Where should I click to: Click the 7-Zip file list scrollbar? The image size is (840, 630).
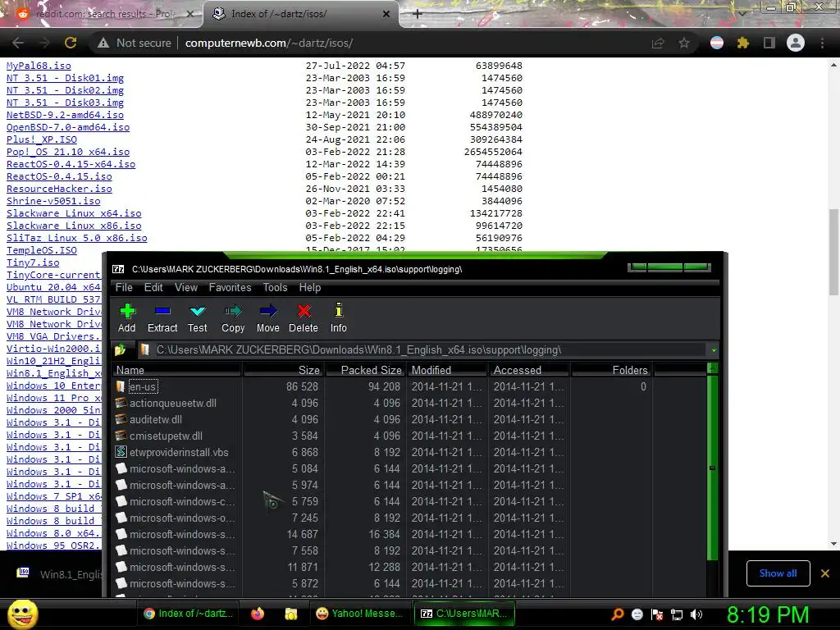(x=713, y=468)
